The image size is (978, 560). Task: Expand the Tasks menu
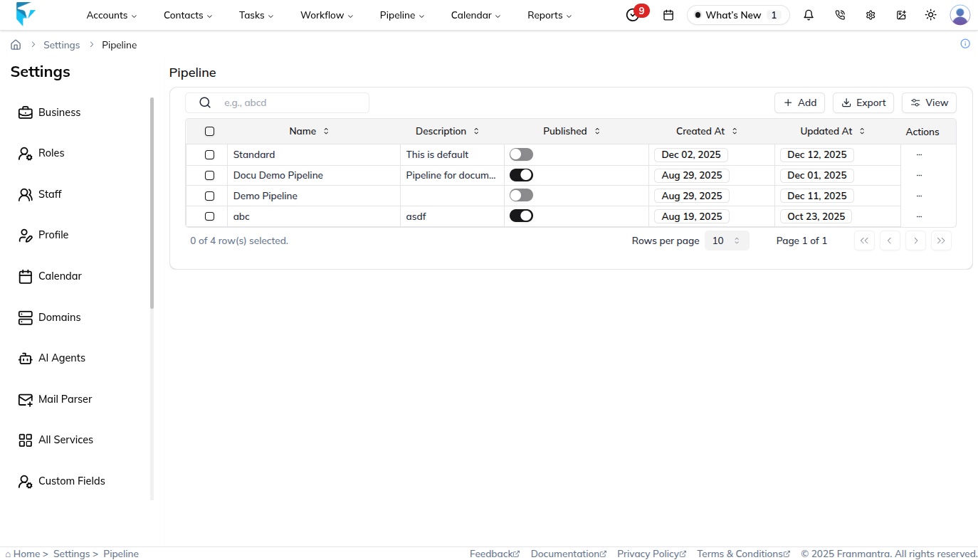(256, 15)
